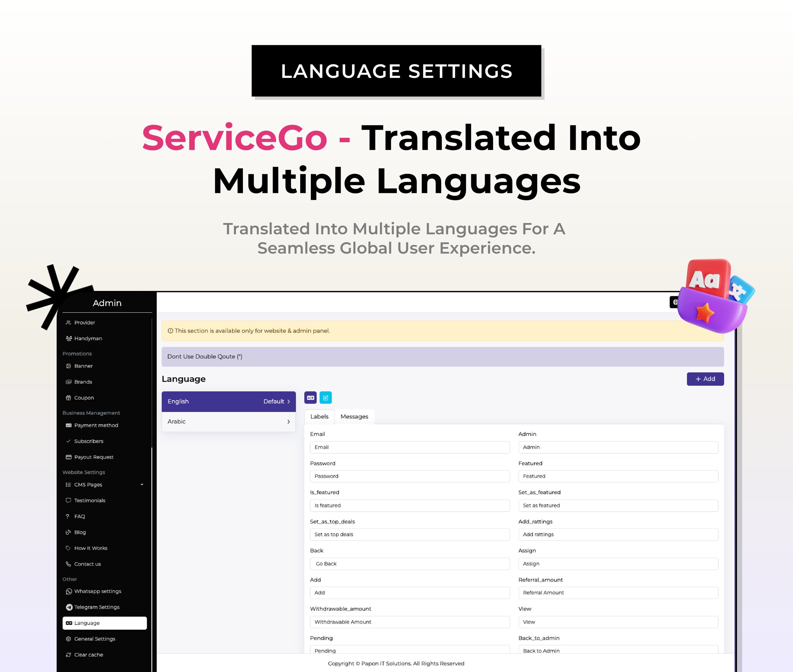Click the Withdrawable Amount input field
This screenshot has width=793, height=672.
point(410,622)
